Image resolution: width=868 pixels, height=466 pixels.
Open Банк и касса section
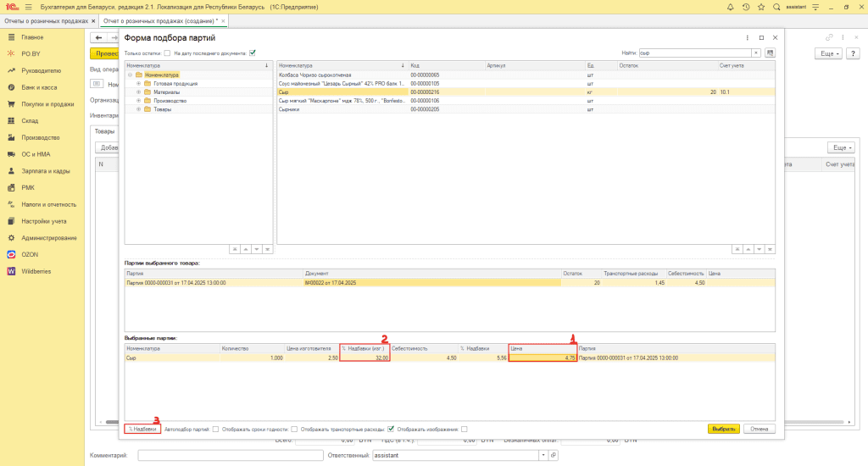tap(39, 87)
